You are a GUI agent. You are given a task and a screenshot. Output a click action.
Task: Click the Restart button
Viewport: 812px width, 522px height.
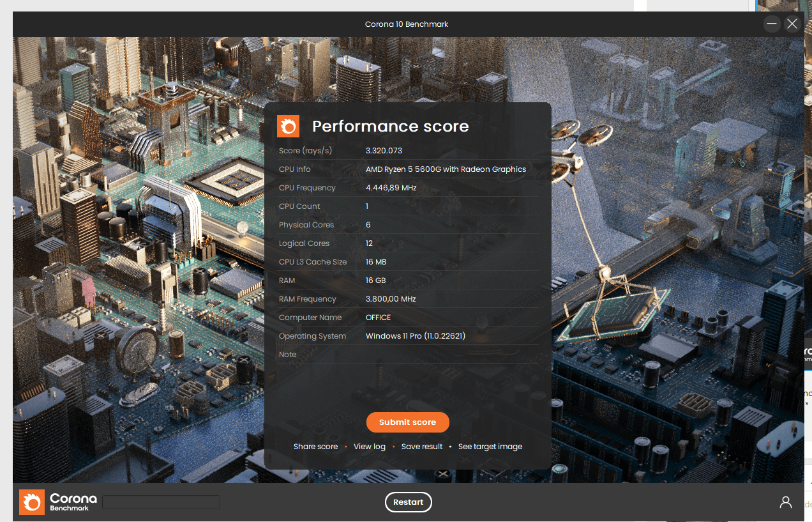pyautogui.click(x=409, y=502)
